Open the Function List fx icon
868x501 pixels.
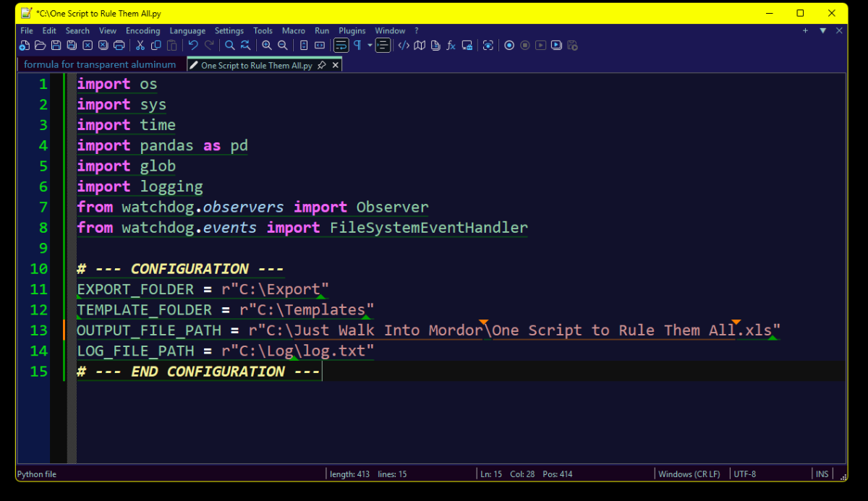tap(451, 46)
